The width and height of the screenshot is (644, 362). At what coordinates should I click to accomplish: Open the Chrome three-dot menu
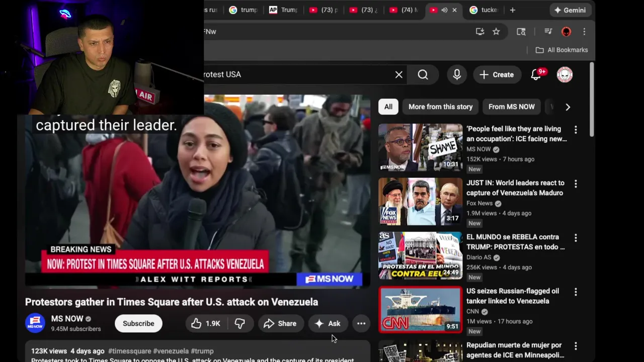pyautogui.click(x=584, y=32)
